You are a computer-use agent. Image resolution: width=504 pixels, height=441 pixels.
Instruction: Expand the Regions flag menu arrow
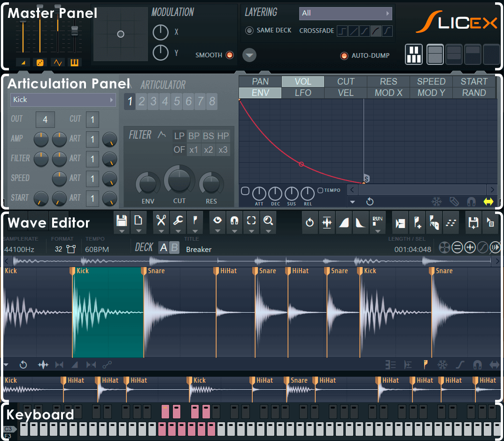point(195,231)
